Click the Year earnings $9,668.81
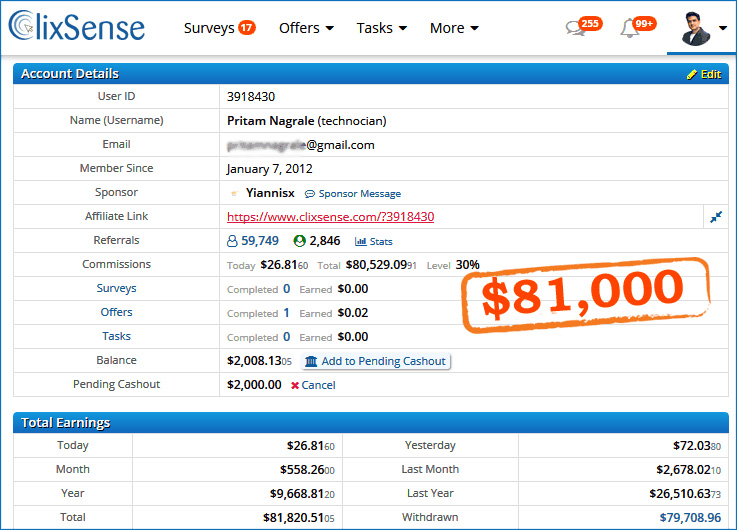The height and width of the screenshot is (530, 737). [x=302, y=493]
